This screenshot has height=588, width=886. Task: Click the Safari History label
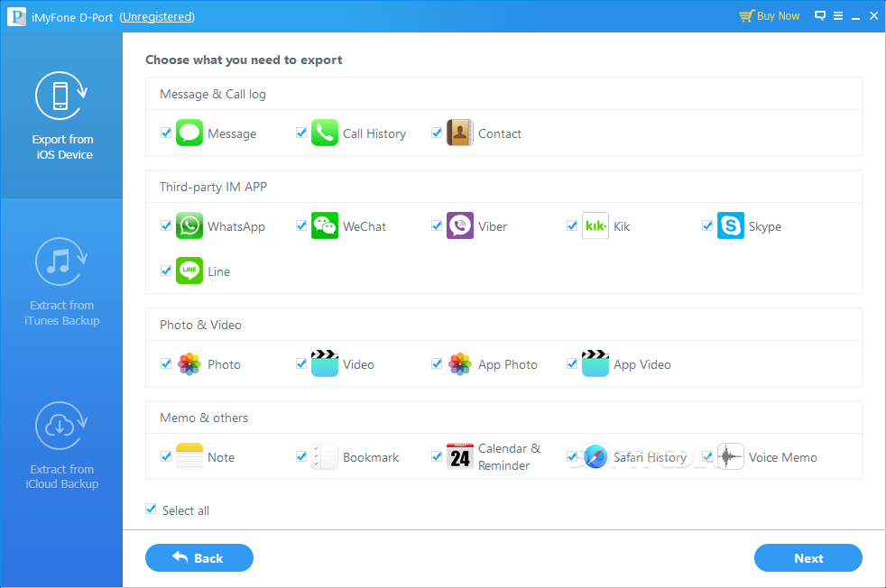[x=650, y=457]
